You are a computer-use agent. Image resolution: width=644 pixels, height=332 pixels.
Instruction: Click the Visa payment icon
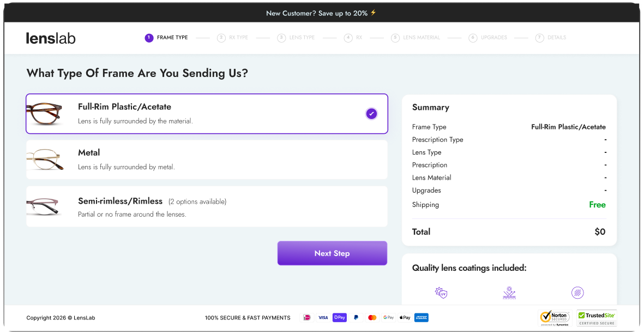pyautogui.click(x=323, y=317)
